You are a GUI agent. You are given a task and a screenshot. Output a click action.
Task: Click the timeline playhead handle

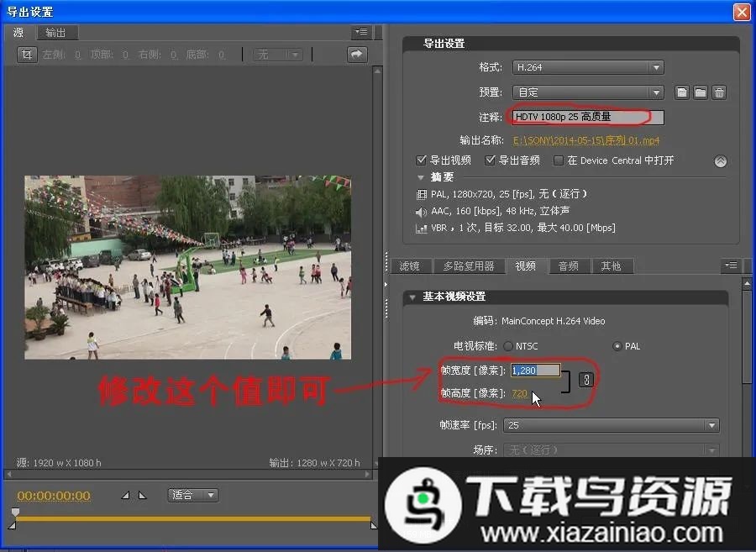(x=14, y=513)
